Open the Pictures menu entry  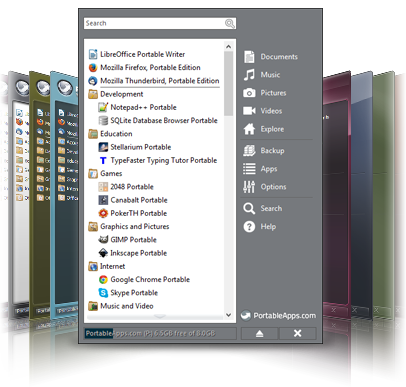[x=273, y=93]
